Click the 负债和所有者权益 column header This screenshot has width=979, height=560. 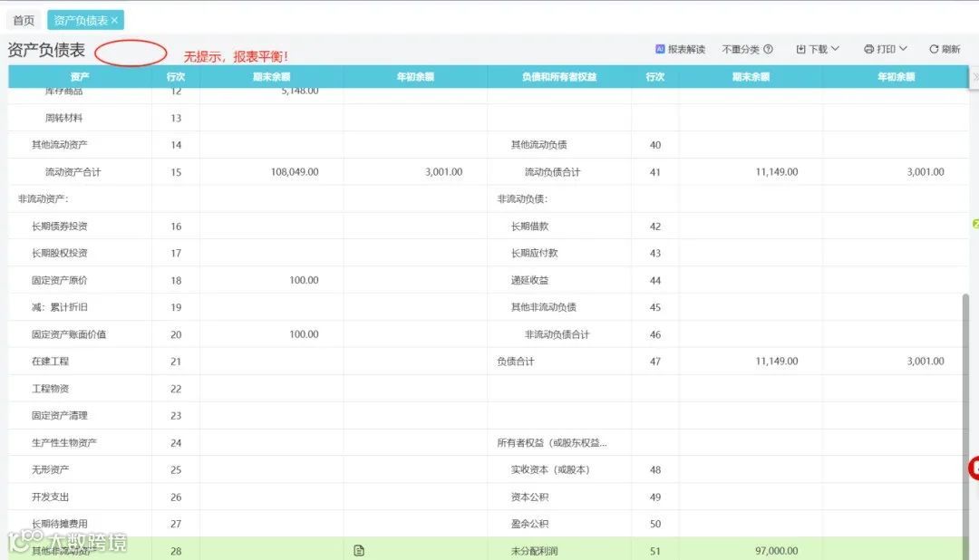point(559,77)
